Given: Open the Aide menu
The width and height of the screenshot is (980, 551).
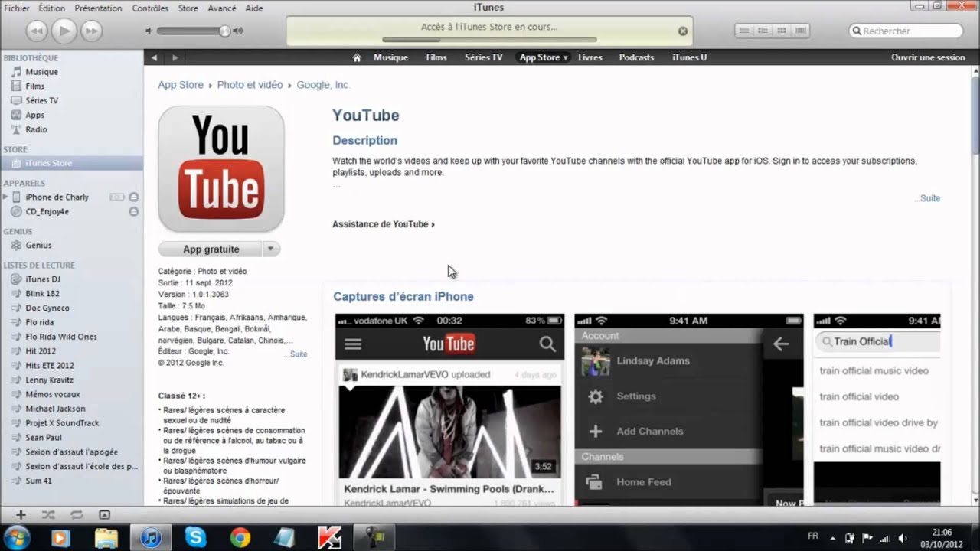Looking at the screenshot, I should coord(254,8).
